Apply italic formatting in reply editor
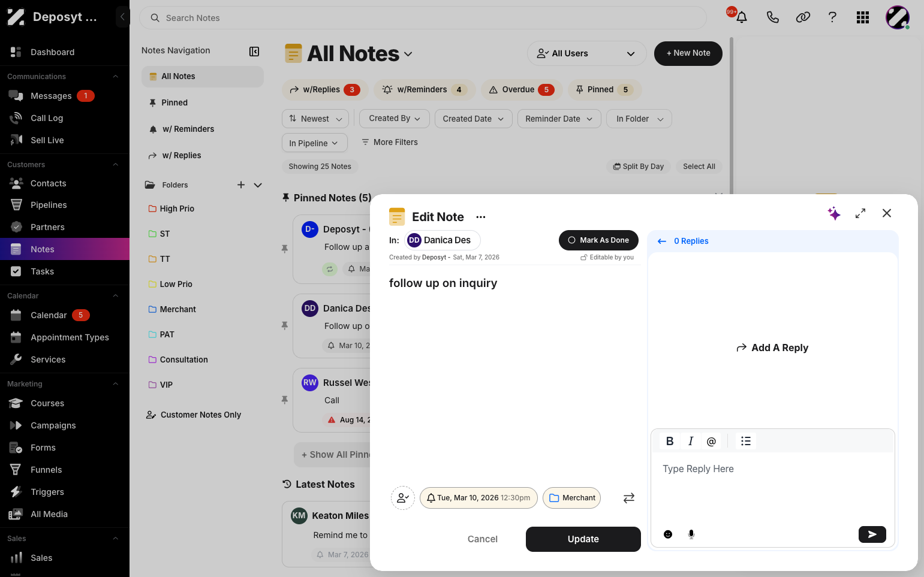Image resolution: width=924 pixels, height=577 pixels. click(x=691, y=441)
